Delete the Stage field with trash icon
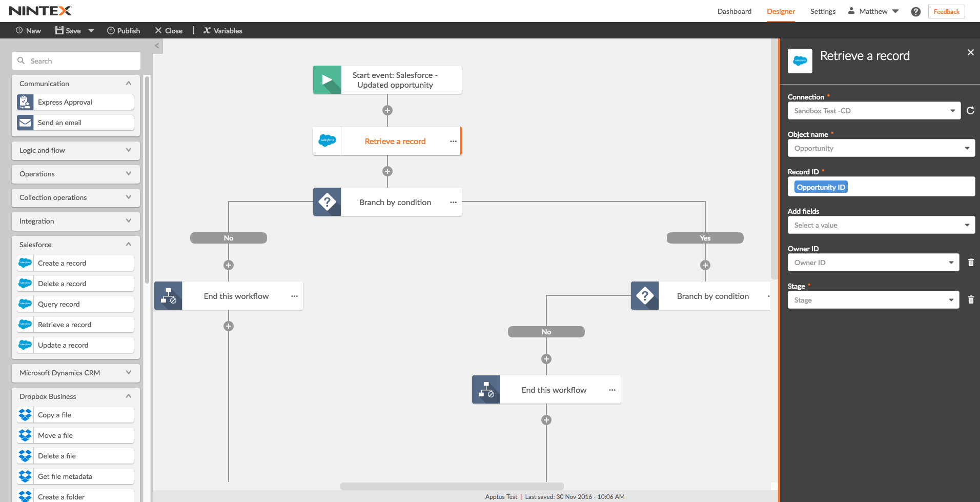The image size is (980, 502). click(971, 300)
